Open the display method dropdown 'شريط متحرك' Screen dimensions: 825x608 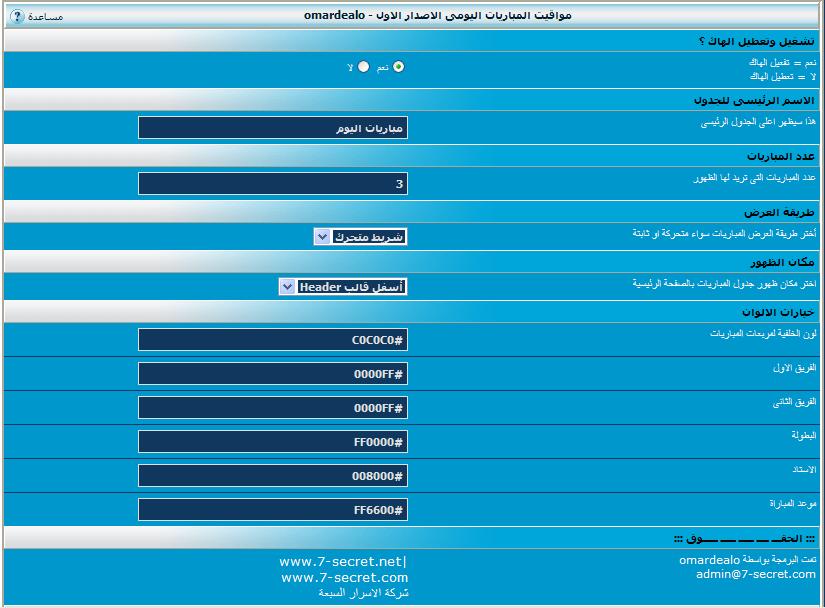click(x=360, y=237)
